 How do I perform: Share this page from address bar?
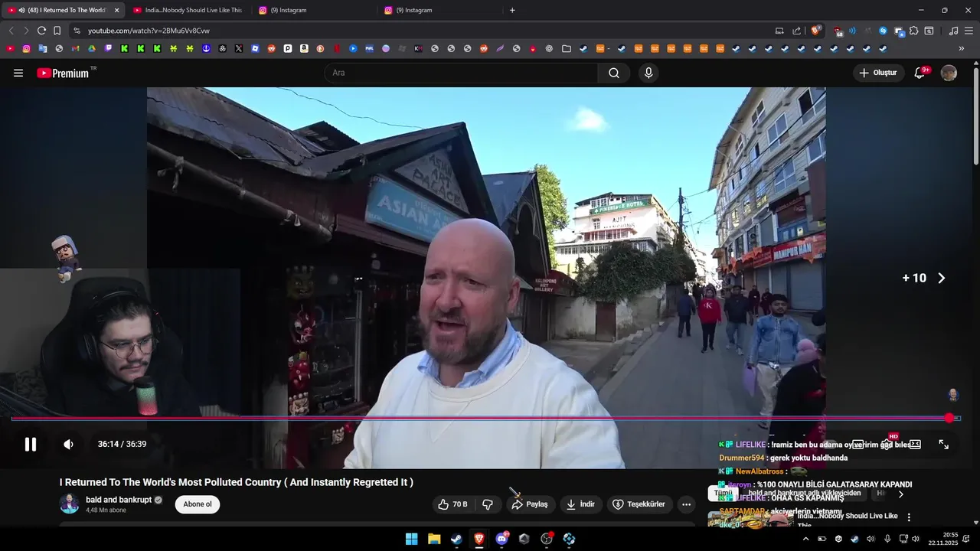[x=796, y=31]
